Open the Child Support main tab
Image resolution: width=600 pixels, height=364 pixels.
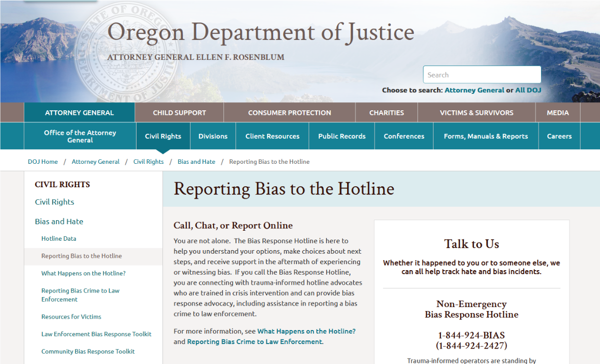click(x=179, y=113)
